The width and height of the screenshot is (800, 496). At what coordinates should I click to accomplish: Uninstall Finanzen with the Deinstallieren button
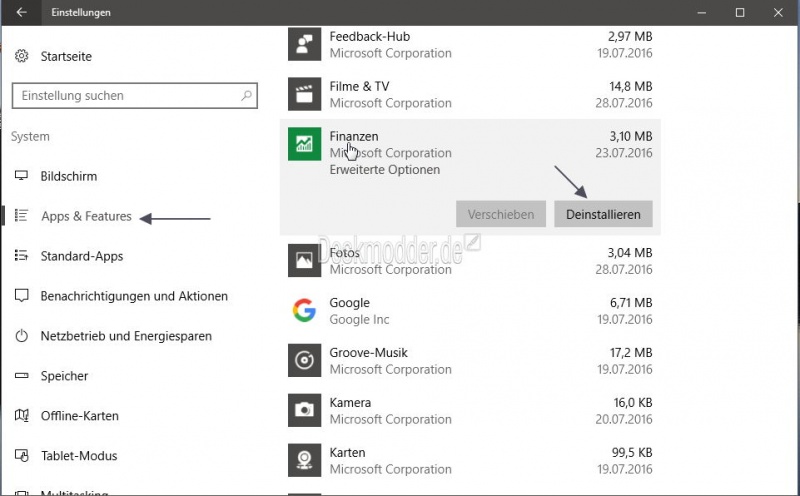click(603, 214)
